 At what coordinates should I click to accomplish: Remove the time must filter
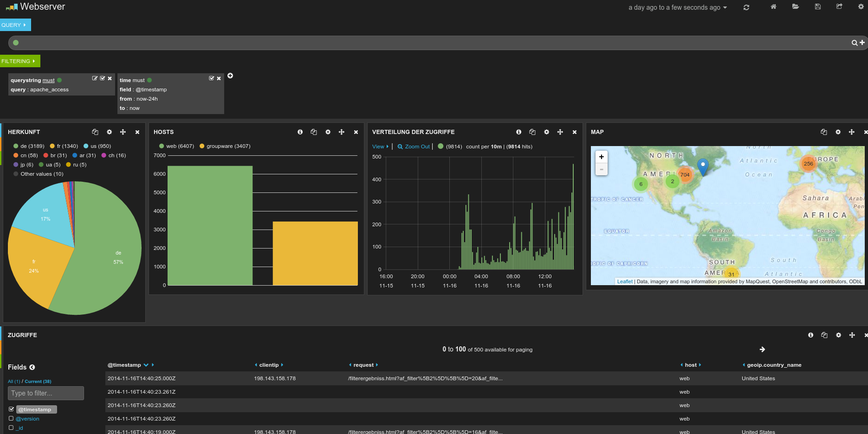coord(219,78)
